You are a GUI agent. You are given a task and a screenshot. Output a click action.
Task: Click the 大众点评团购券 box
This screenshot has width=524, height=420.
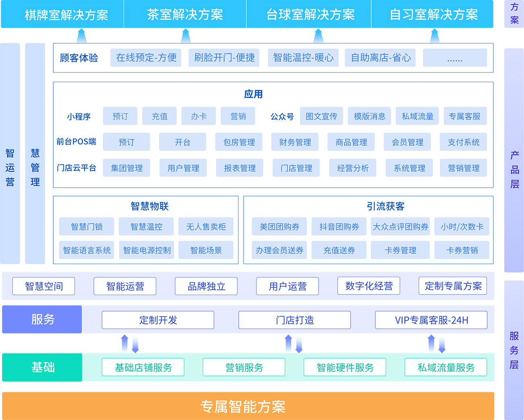click(x=400, y=227)
